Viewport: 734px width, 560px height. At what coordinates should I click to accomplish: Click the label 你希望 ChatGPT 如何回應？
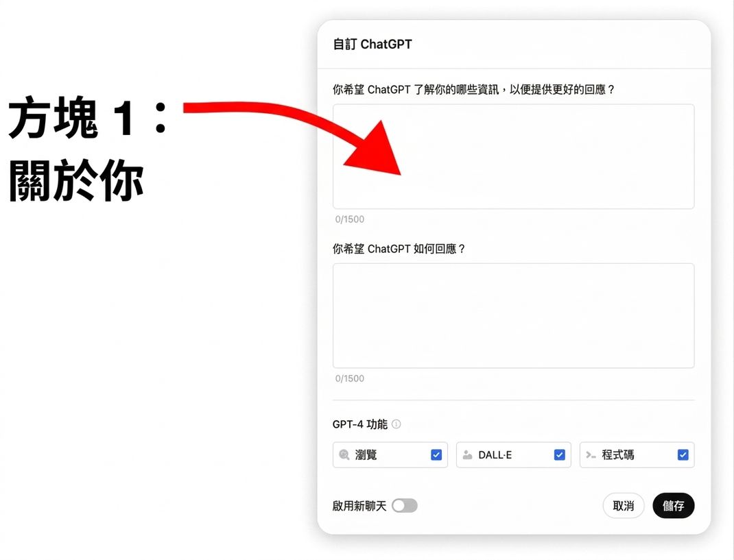(x=399, y=249)
